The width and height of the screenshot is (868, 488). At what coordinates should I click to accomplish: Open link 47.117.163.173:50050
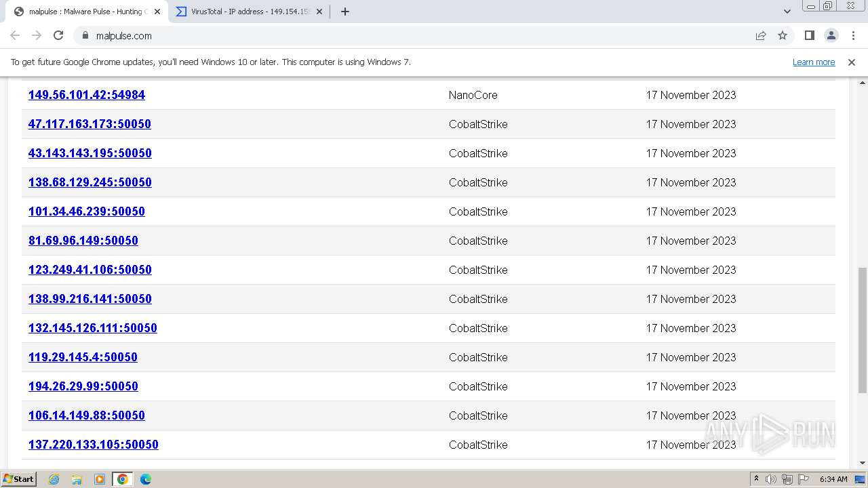(90, 124)
